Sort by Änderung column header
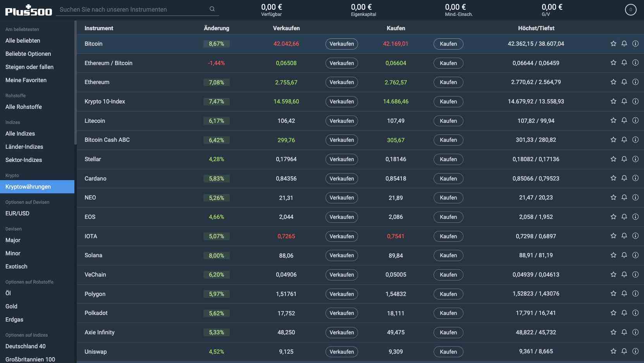The width and height of the screenshot is (644, 363). [216, 28]
